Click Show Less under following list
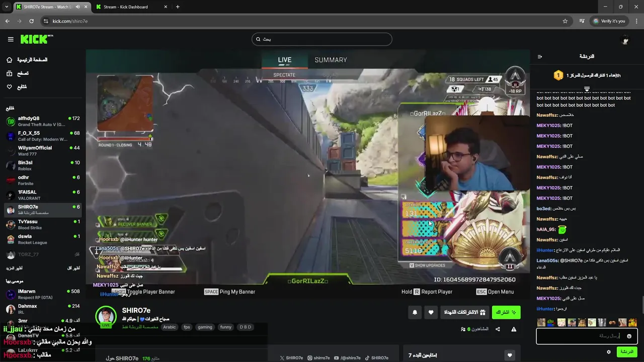This screenshot has width=644, height=362. (74, 268)
